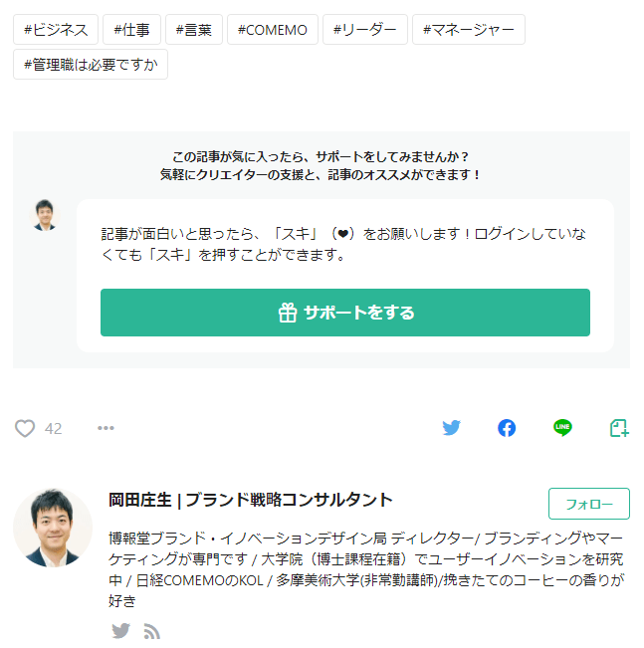This screenshot has height=648, width=644.
Task: Go to the #COMEMO tag
Action: click(272, 30)
